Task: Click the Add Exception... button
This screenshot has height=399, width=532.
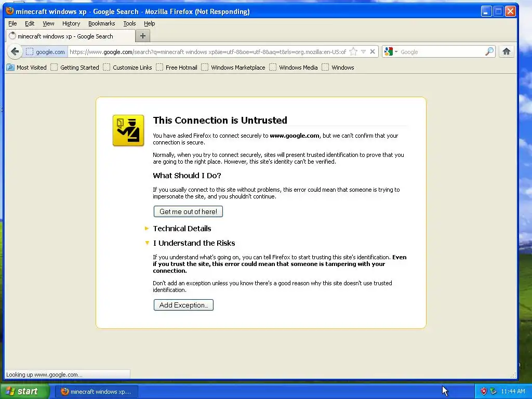Action: pyautogui.click(x=183, y=305)
